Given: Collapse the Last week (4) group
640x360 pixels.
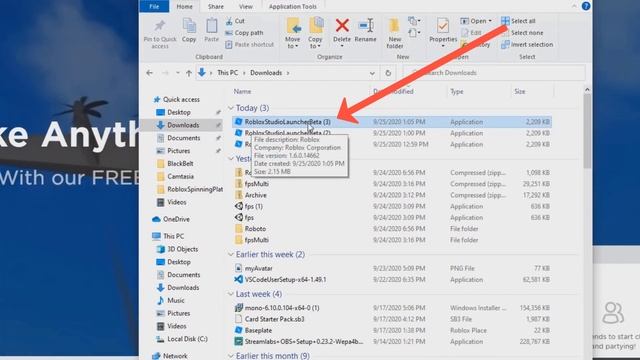Looking at the screenshot, I should click(x=231, y=294).
